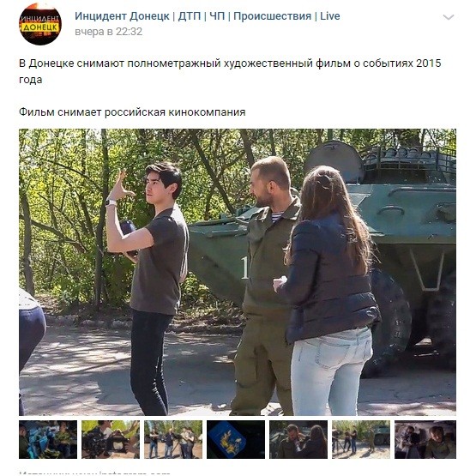Click the line Фильм снимает российская кинокомпания
Screen dimensions: 470x476
pyautogui.click(x=132, y=112)
